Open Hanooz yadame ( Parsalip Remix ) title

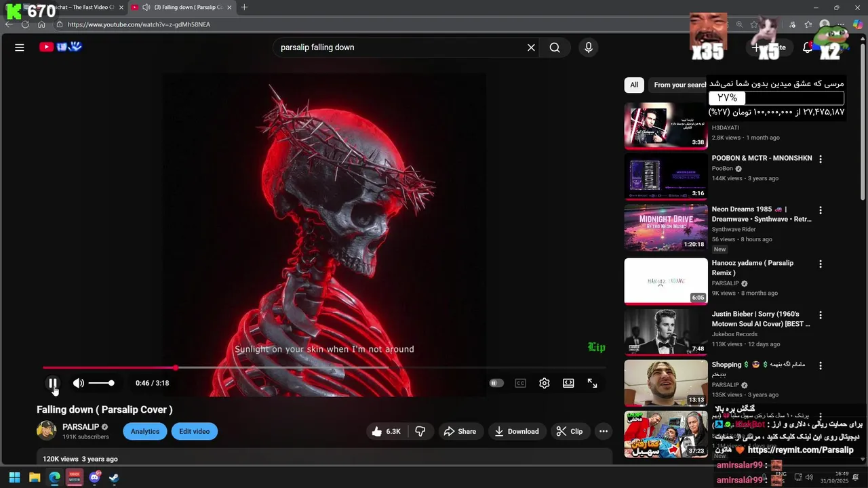[x=753, y=268]
